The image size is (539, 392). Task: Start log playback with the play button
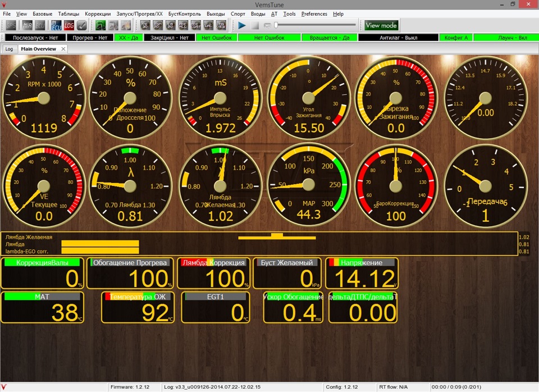coord(242,25)
